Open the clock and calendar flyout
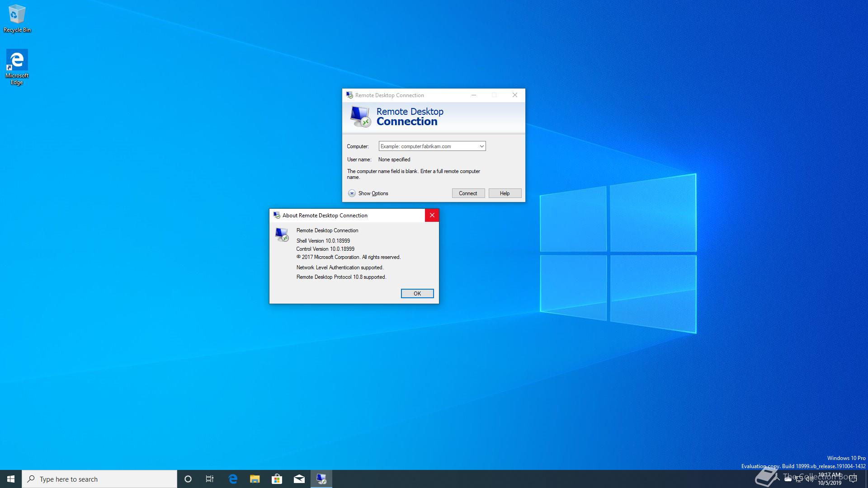Viewport: 868px width, 488px height. point(830,479)
